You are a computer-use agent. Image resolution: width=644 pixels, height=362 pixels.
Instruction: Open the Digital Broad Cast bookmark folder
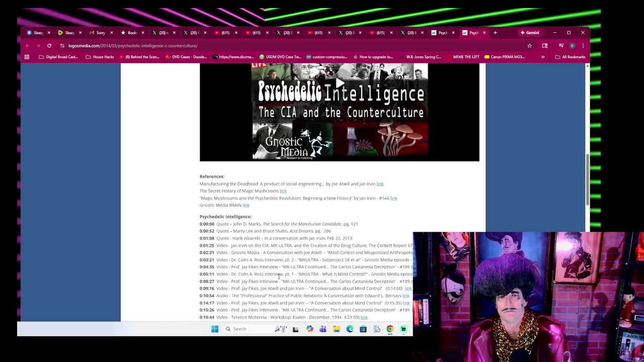coord(58,57)
